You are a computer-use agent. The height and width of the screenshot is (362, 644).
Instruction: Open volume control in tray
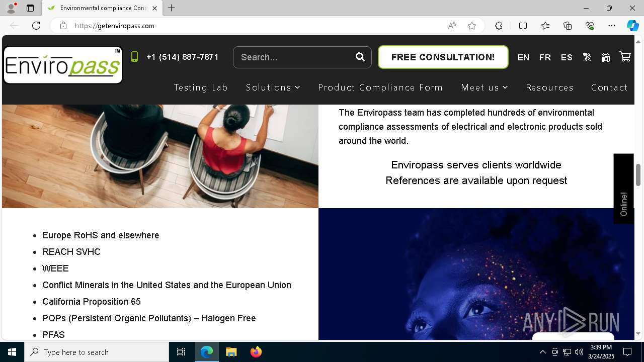(x=579, y=352)
